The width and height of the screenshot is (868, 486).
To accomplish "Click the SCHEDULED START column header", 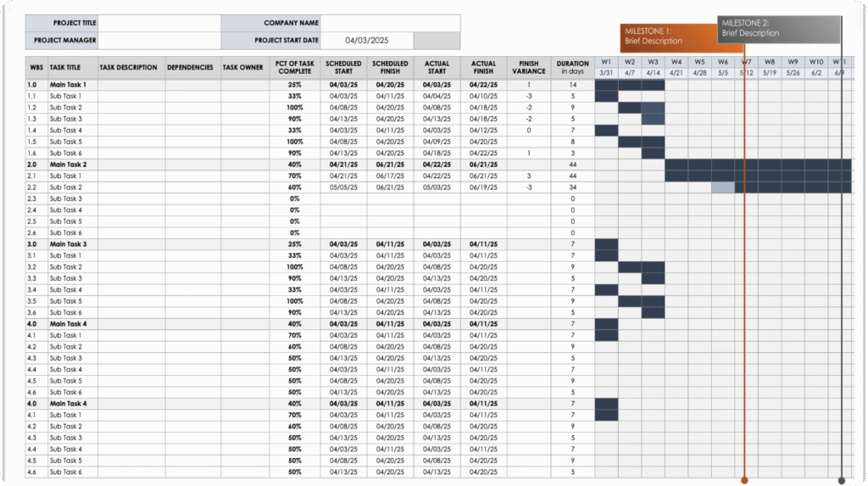I will pos(343,68).
